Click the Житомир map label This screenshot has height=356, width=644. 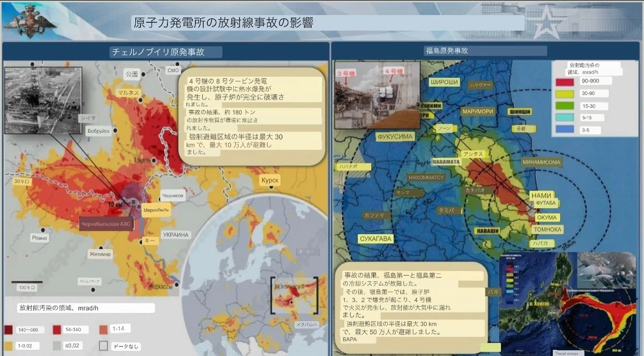tap(100, 253)
